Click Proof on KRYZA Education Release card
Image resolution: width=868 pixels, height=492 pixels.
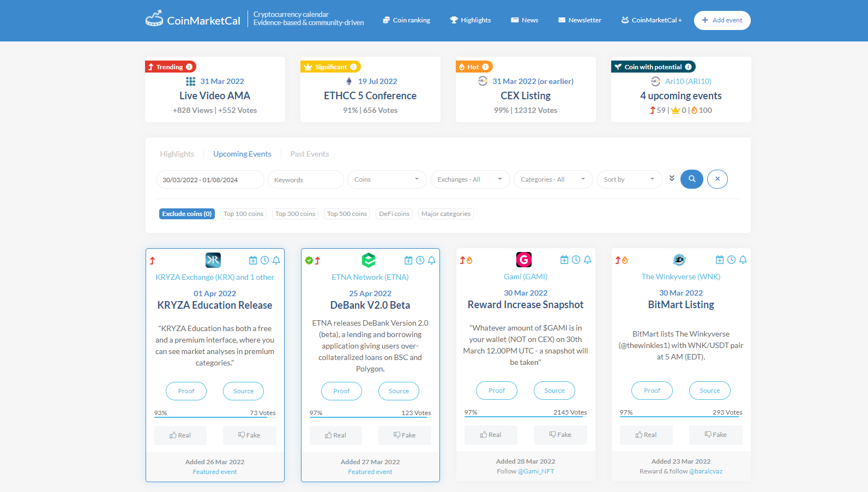(x=186, y=391)
